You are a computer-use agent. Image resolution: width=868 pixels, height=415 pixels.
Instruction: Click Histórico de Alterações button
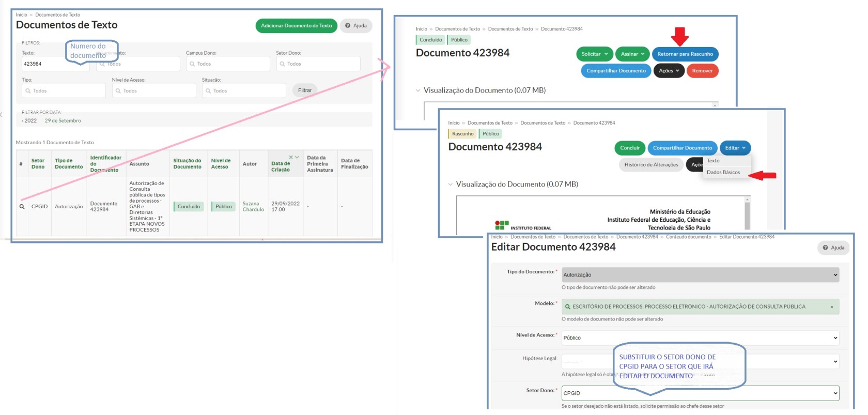(x=651, y=165)
